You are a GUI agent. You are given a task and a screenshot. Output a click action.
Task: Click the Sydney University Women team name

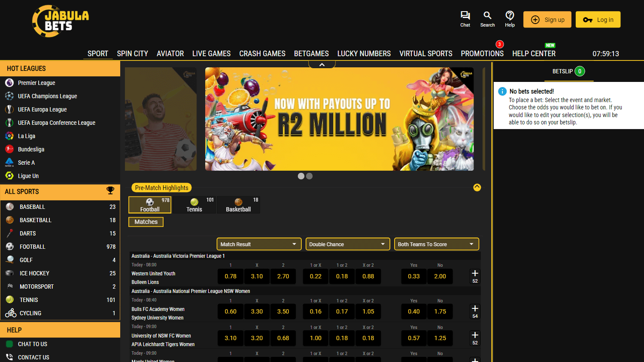[157, 318]
